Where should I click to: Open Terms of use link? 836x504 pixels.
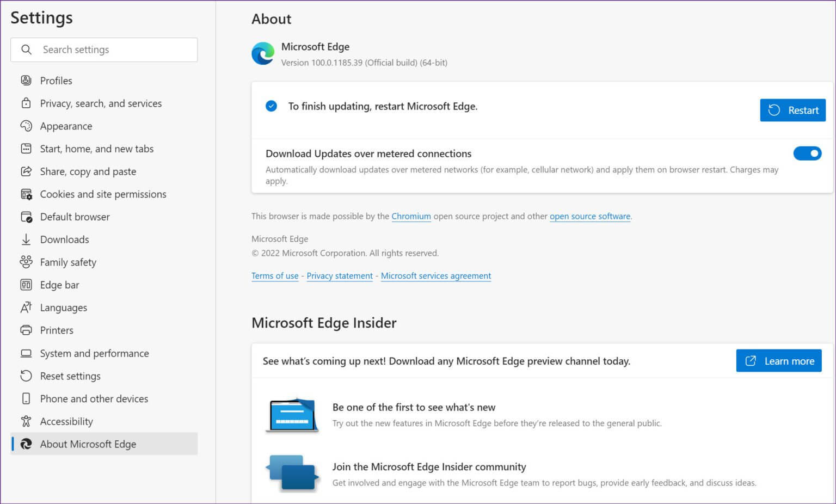click(x=275, y=276)
